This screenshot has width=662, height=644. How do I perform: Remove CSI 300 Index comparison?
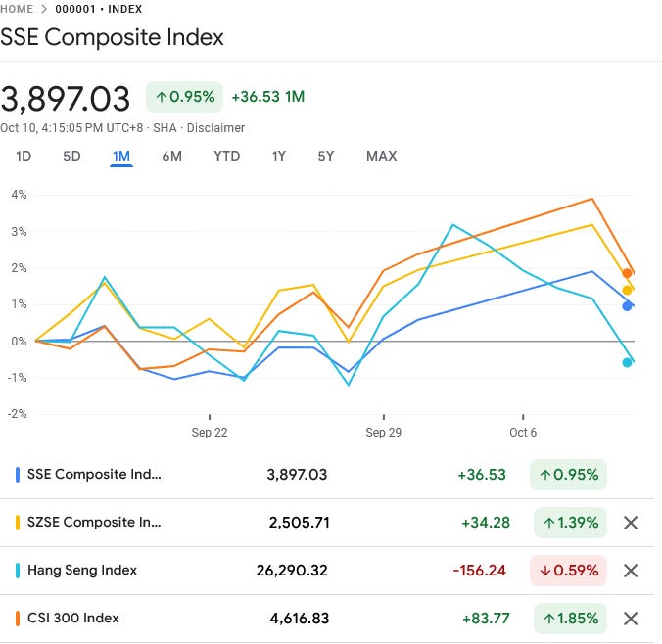click(631, 619)
